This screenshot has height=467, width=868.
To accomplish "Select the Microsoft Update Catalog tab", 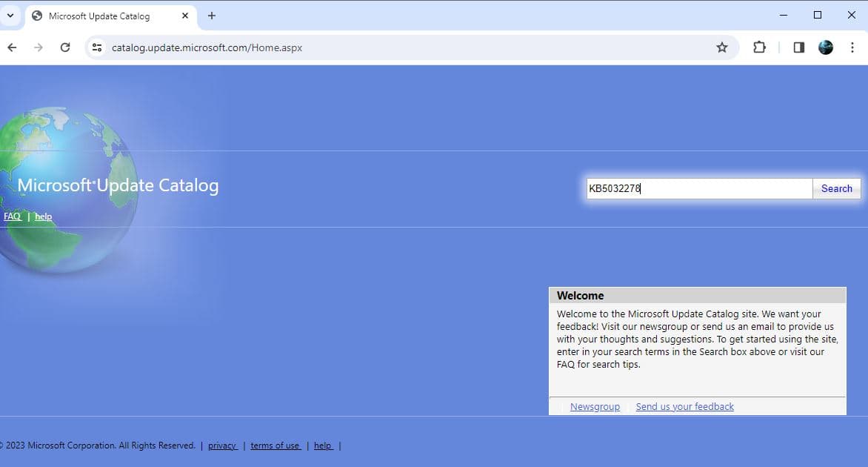I will (110, 16).
